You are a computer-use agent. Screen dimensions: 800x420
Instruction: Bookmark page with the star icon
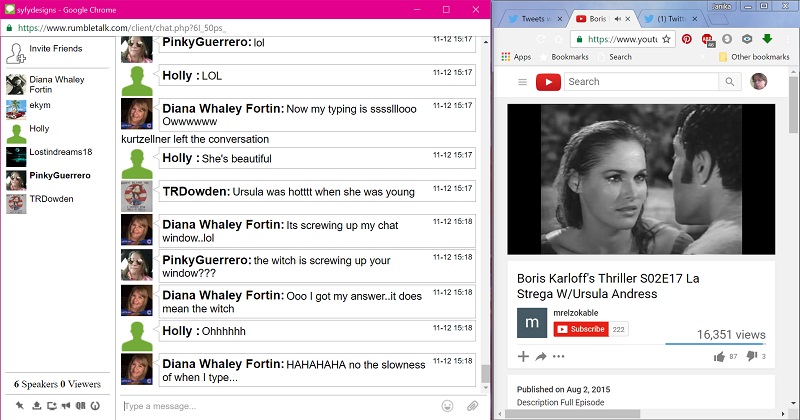click(x=666, y=39)
